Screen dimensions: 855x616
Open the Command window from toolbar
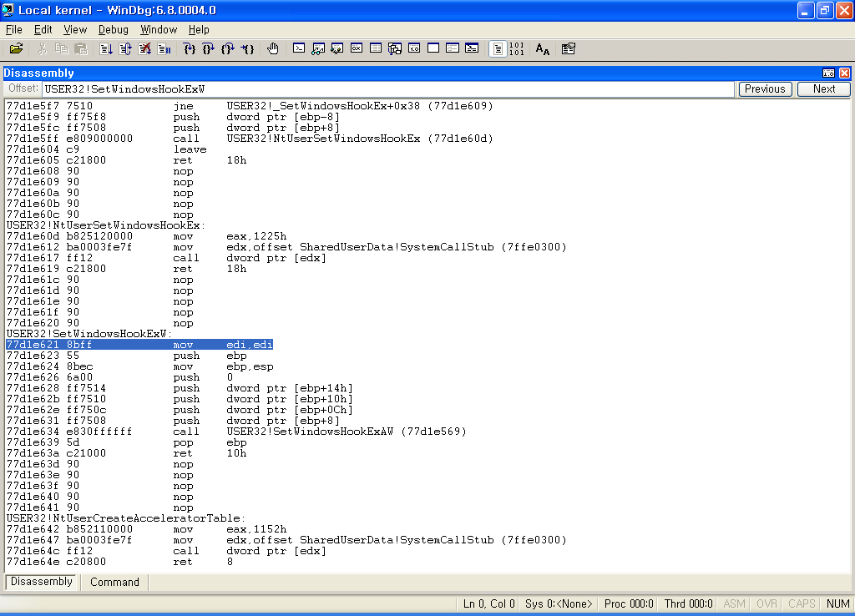pos(299,49)
